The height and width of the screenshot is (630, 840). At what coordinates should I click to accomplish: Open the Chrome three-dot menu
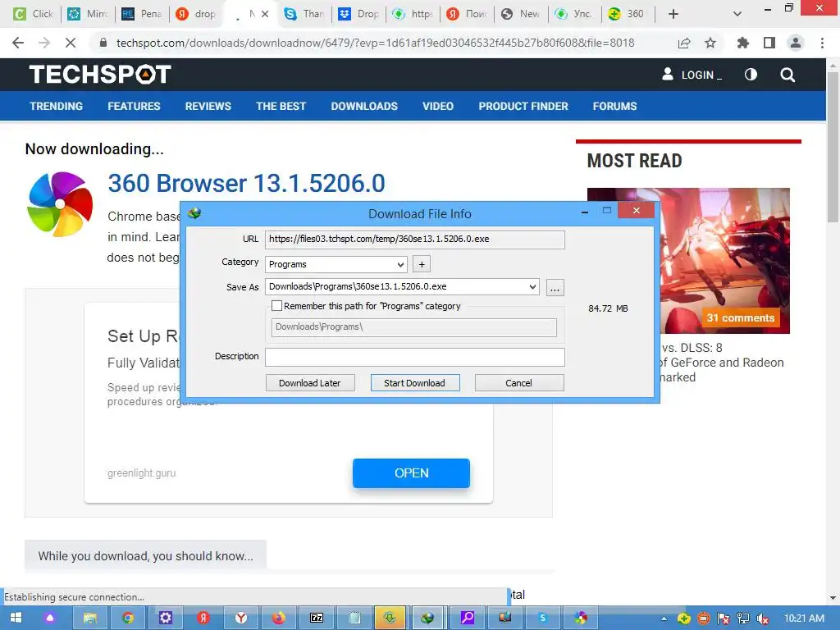pos(822,43)
